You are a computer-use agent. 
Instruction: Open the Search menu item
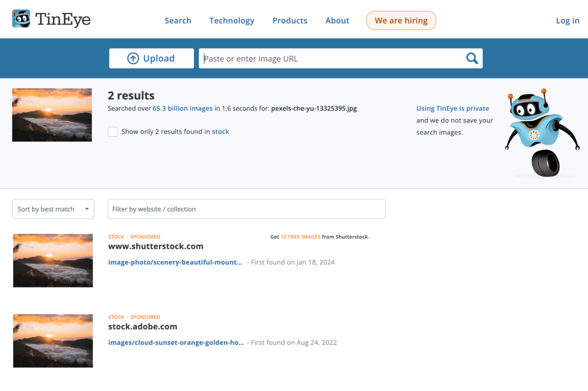[178, 21]
